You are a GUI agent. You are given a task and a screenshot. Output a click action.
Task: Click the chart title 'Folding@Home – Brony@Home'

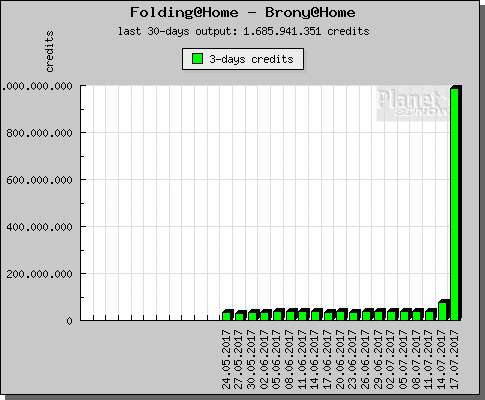[243, 13]
